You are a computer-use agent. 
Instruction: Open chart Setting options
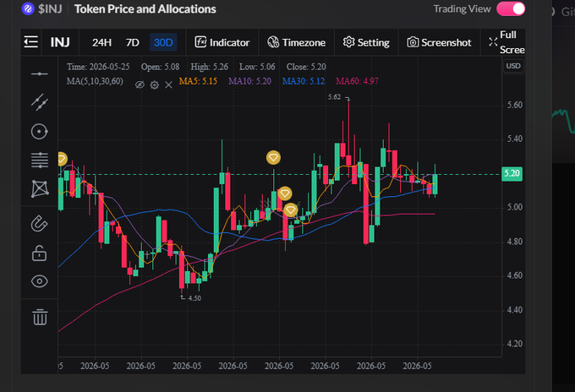(x=366, y=42)
